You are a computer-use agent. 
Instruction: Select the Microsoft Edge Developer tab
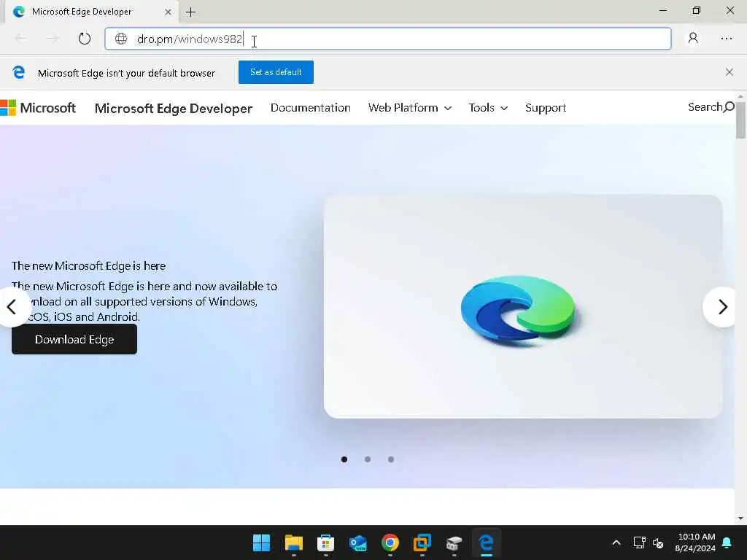pos(92,12)
